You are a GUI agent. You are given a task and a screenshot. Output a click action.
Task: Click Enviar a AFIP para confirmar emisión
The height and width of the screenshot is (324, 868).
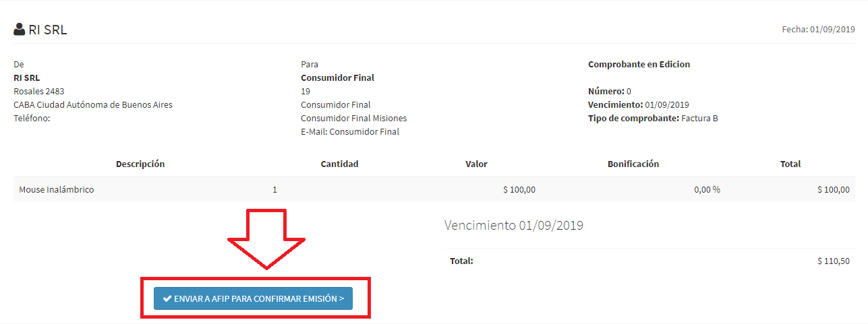click(253, 298)
